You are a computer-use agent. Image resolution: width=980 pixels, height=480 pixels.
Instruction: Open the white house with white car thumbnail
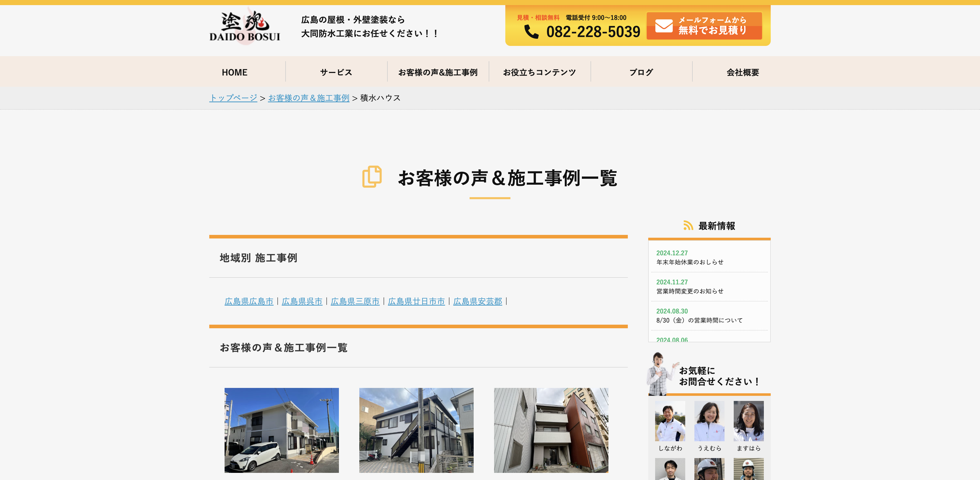(x=281, y=430)
